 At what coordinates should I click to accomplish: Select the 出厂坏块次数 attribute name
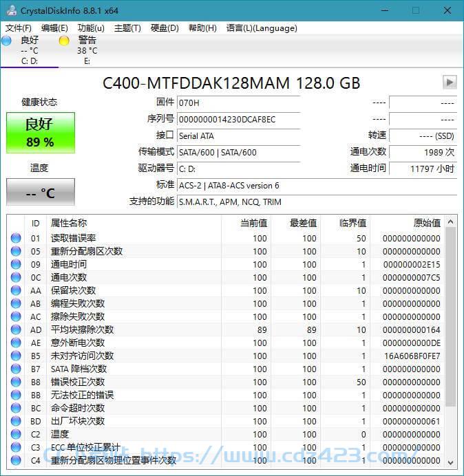[78, 421]
